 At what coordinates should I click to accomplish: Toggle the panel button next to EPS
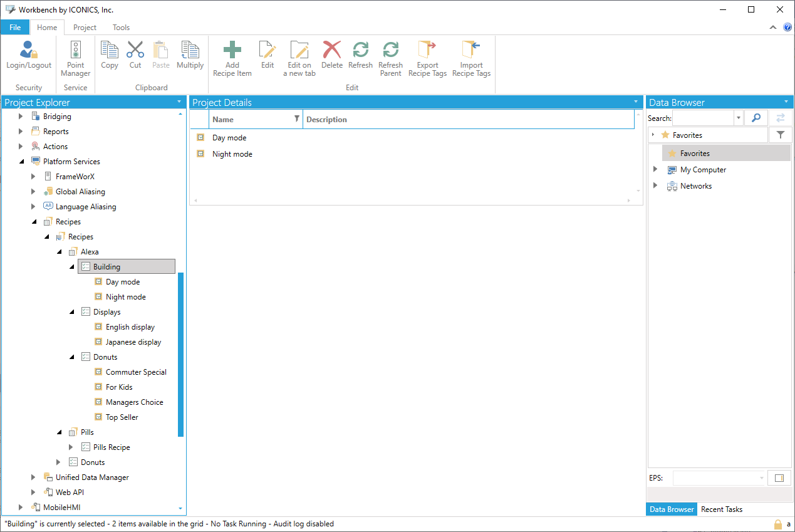tap(779, 478)
